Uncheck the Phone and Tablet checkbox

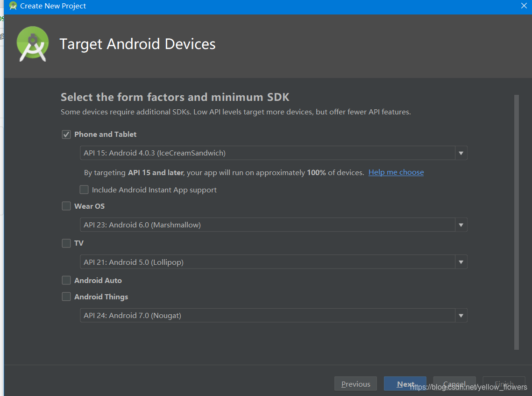pyautogui.click(x=66, y=134)
